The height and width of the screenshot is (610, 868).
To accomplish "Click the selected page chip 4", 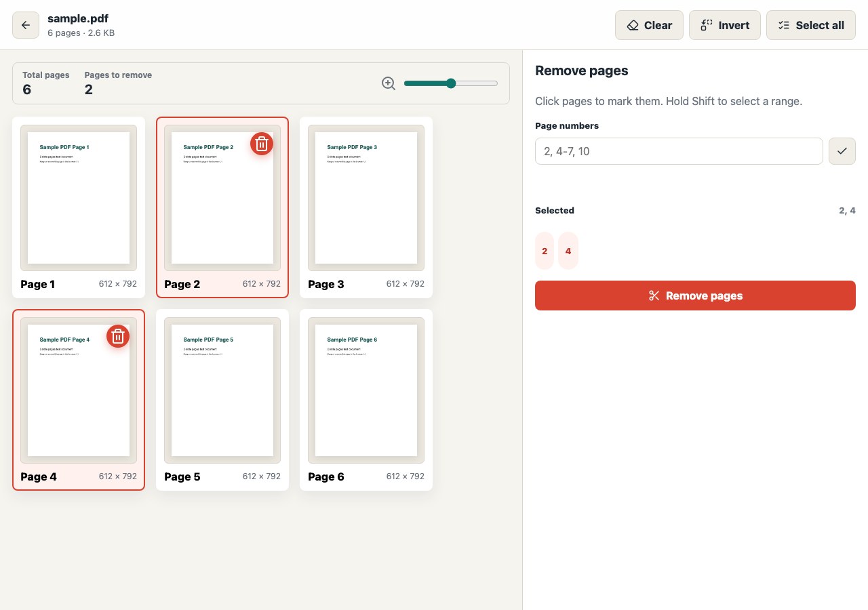I will pyautogui.click(x=568, y=251).
